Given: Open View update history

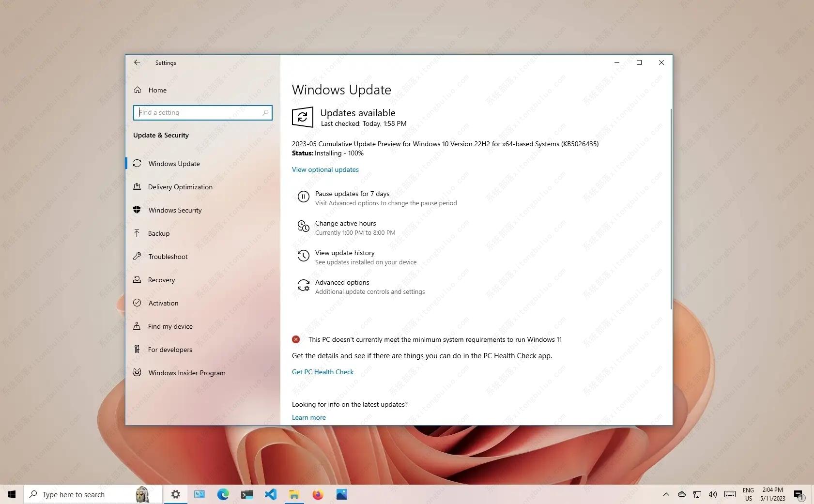Looking at the screenshot, I should 345,253.
